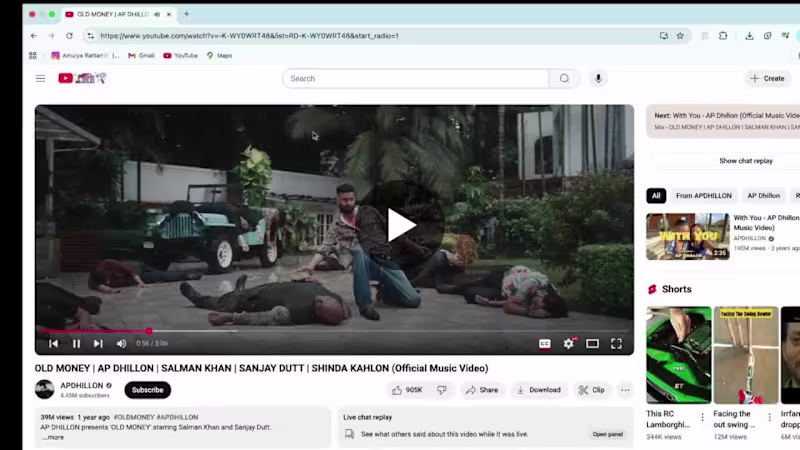Image resolution: width=800 pixels, height=450 pixels.
Task: Mute the video volume
Action: (121, 344)
